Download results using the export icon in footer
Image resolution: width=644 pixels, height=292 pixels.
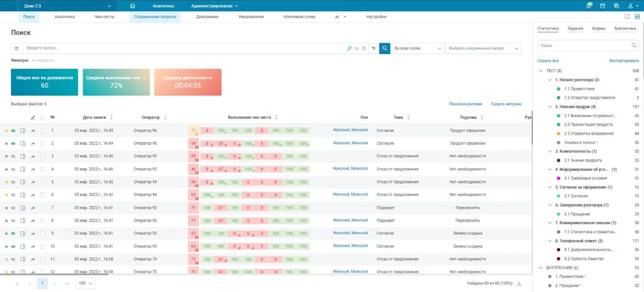(519, 283)
